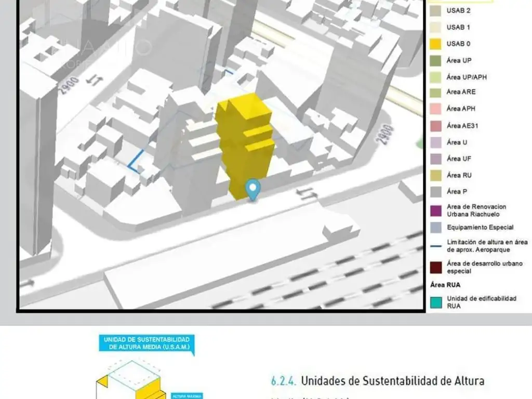The height and width of the screenshot is (399, 532).
Task: Click the blue U.S.A.M. diagram label box
Action: (x=145, y=343)
